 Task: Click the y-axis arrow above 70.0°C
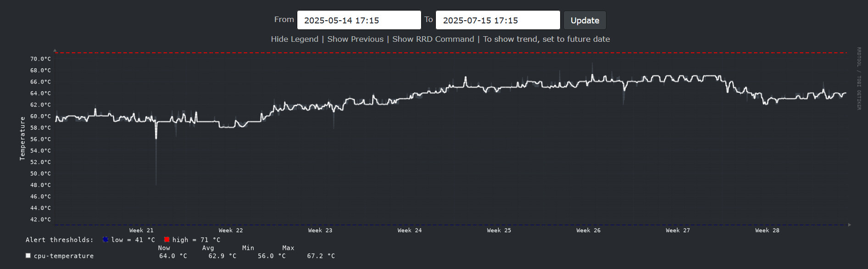click(x=55, y=50)
